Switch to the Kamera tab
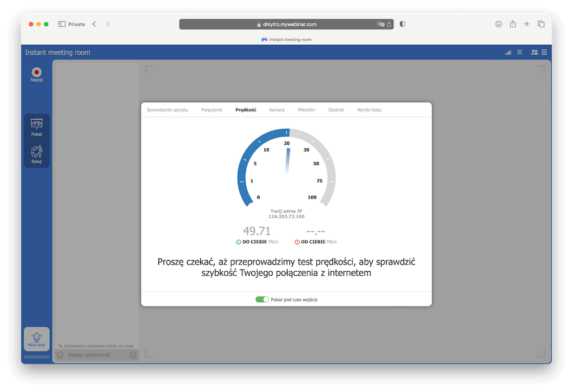Image resolution: width=573 pixels, height=392 pixels. (x=276, y=110)
